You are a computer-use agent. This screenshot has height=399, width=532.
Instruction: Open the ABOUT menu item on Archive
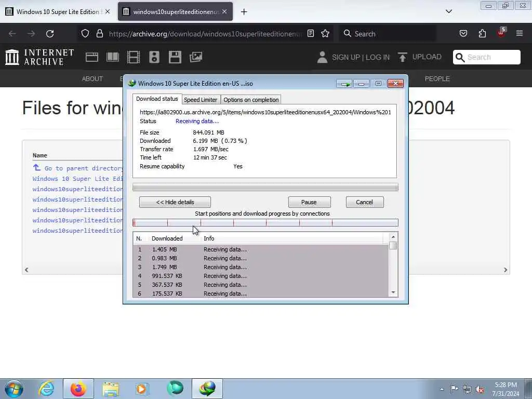[92, 79]
